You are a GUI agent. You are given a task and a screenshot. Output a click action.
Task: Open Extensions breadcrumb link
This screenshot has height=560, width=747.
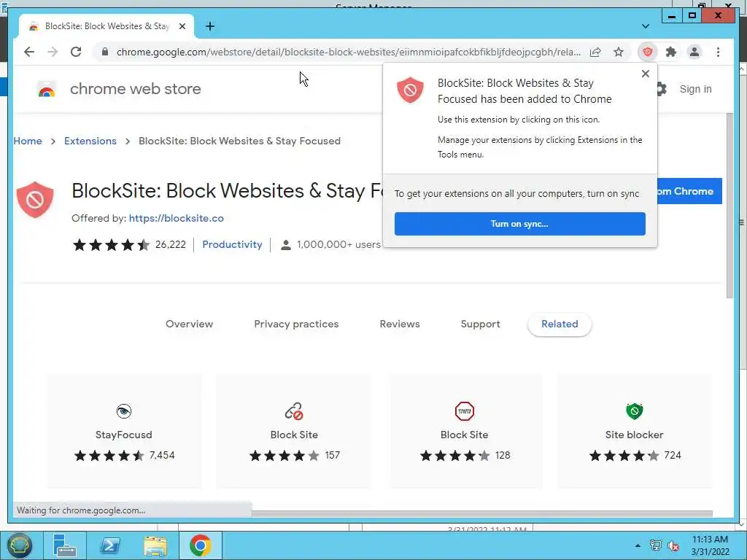click(90, 141)
